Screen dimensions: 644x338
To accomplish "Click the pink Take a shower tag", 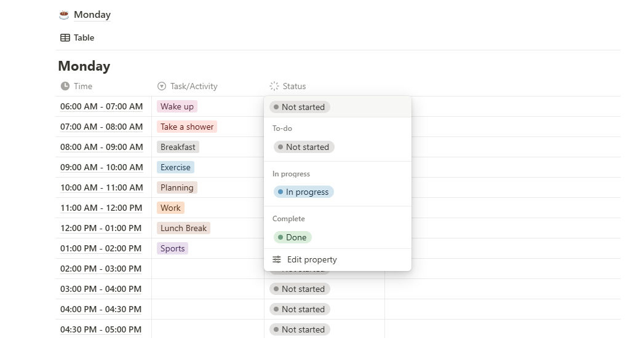I will click(187, 127).
